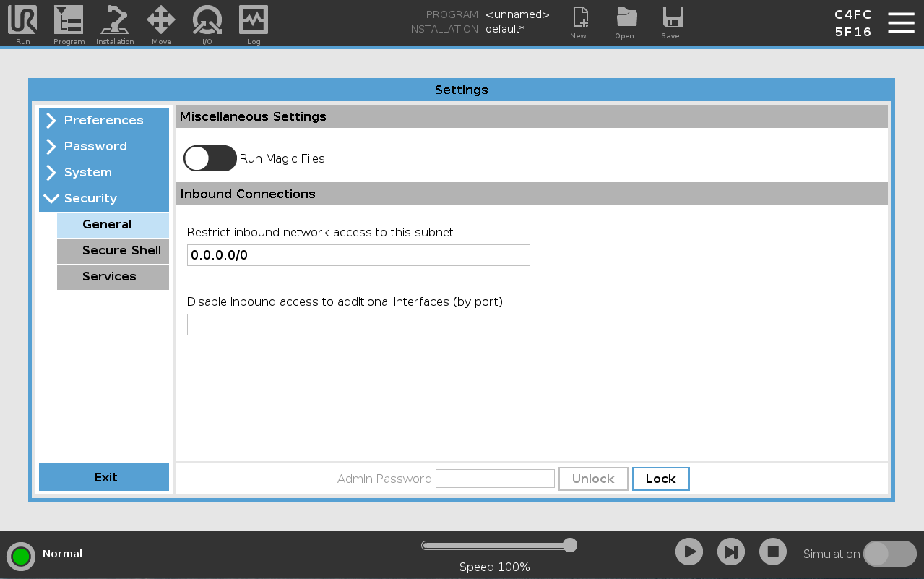The image size is (924, 579).
Task: View the robot Log
Action: [x=253, y=23]
